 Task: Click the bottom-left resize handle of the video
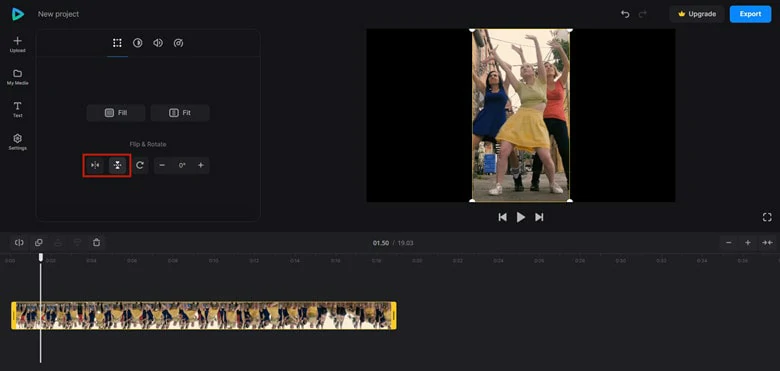[472, 201]
